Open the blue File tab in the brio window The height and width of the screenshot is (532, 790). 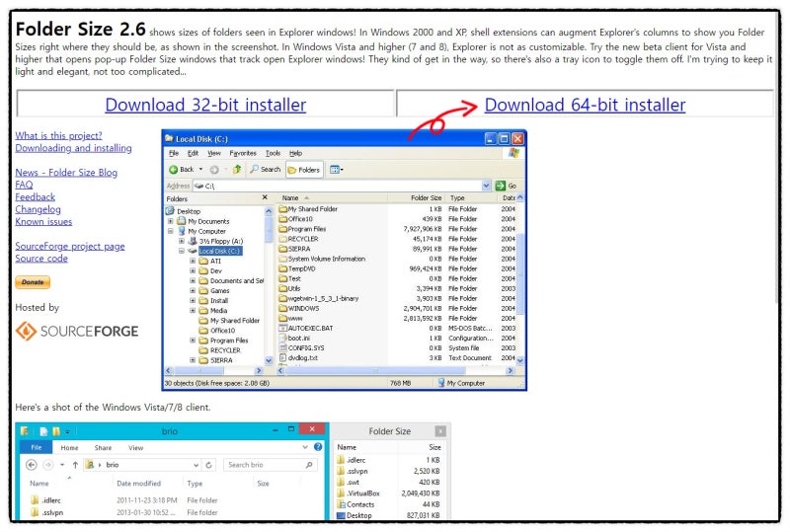pos(37,447)
